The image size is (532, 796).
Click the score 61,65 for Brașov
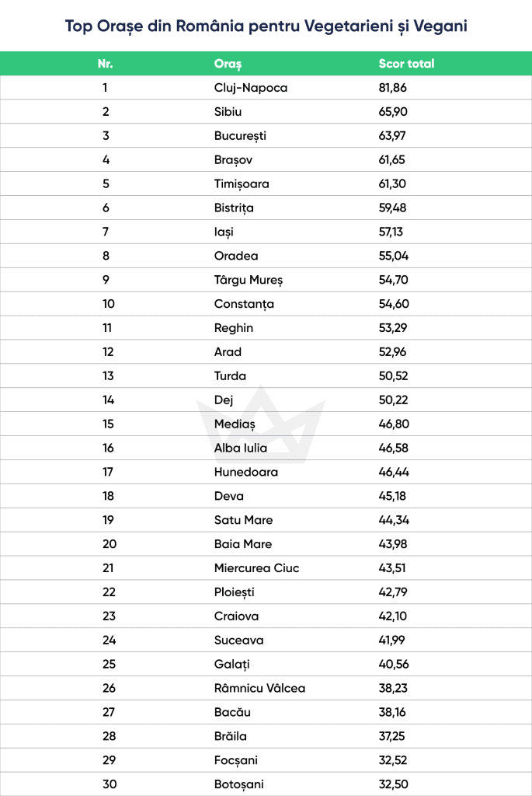(x=392, y=160)
